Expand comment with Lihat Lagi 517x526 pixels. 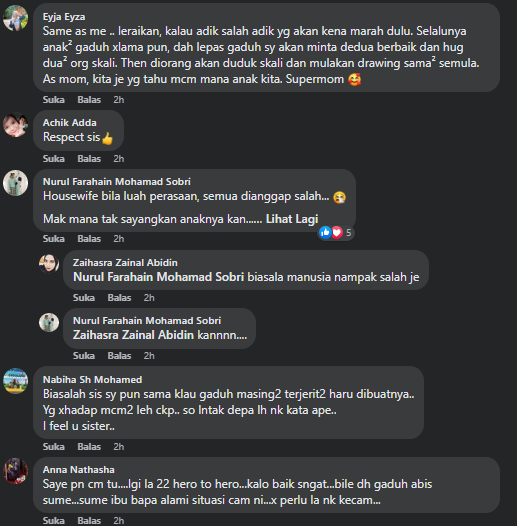pyautogui.click(x=292, y=219)
